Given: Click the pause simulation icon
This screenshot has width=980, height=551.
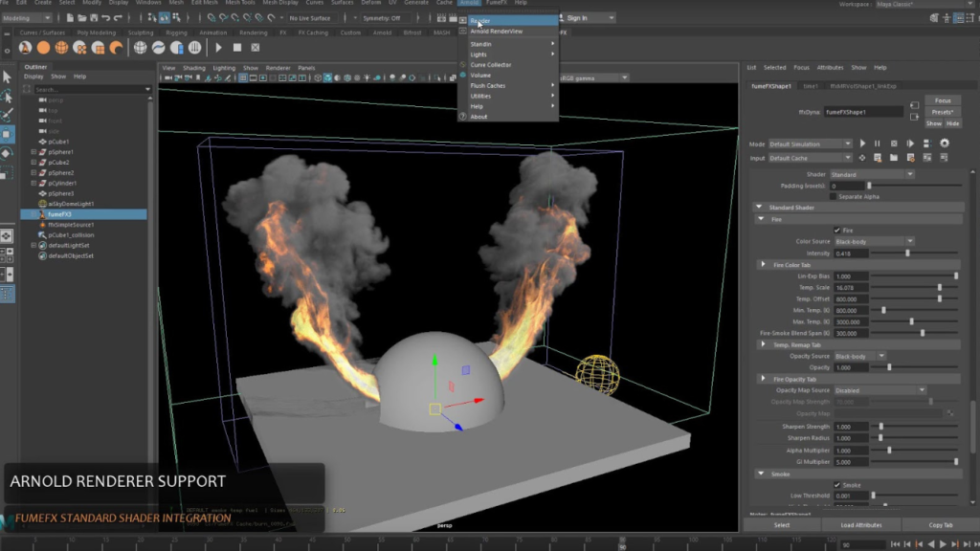Looking at the screenshot, I should 877,143.
